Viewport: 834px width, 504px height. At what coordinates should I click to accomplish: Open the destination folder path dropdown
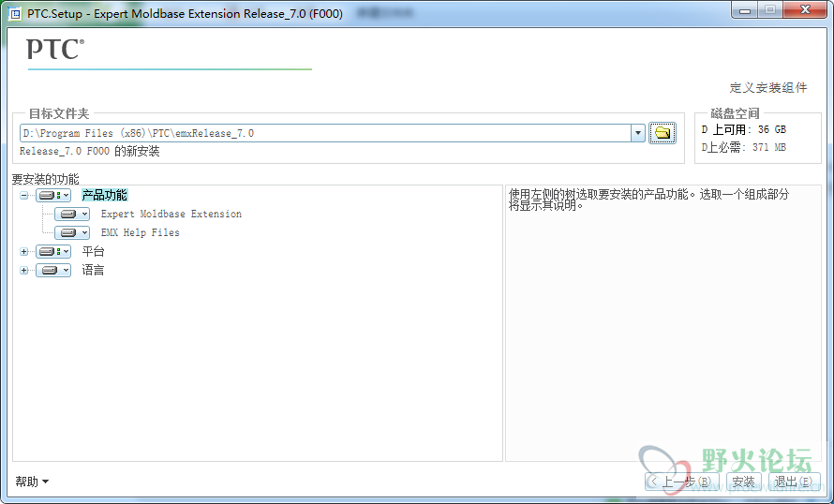(x=638, y=133)
